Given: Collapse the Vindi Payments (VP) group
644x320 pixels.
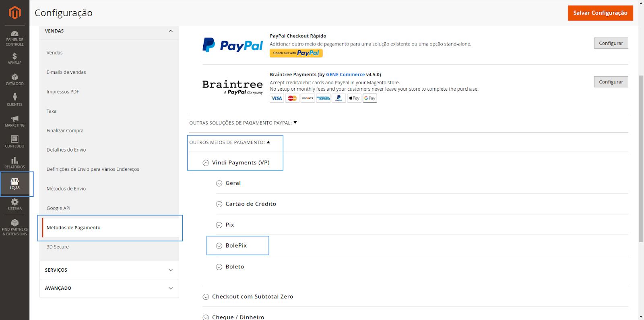Looking at the screenshot, I should (236, 162).
